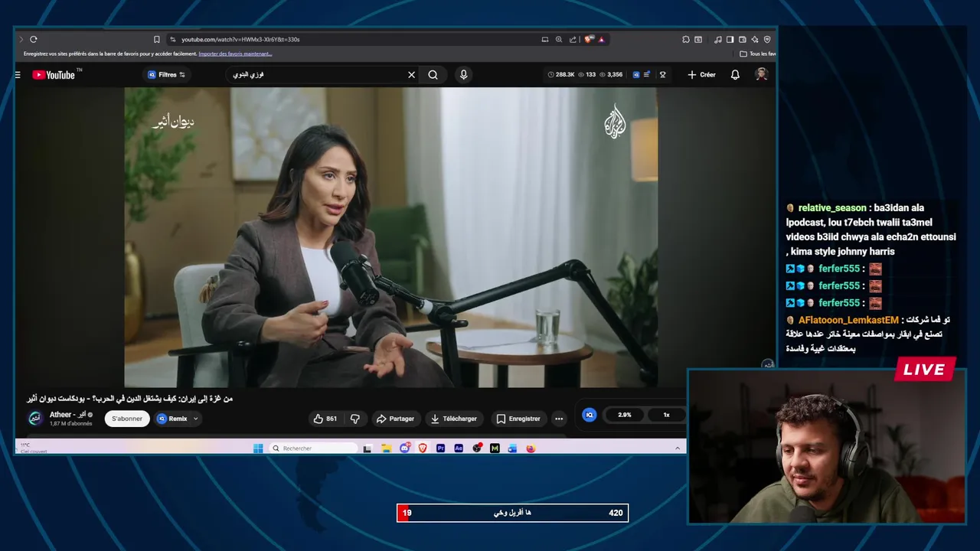This screenshot has width=980, height=551.
Task: Save the video with Enregistrer
Action: click(x=518, y=419)
